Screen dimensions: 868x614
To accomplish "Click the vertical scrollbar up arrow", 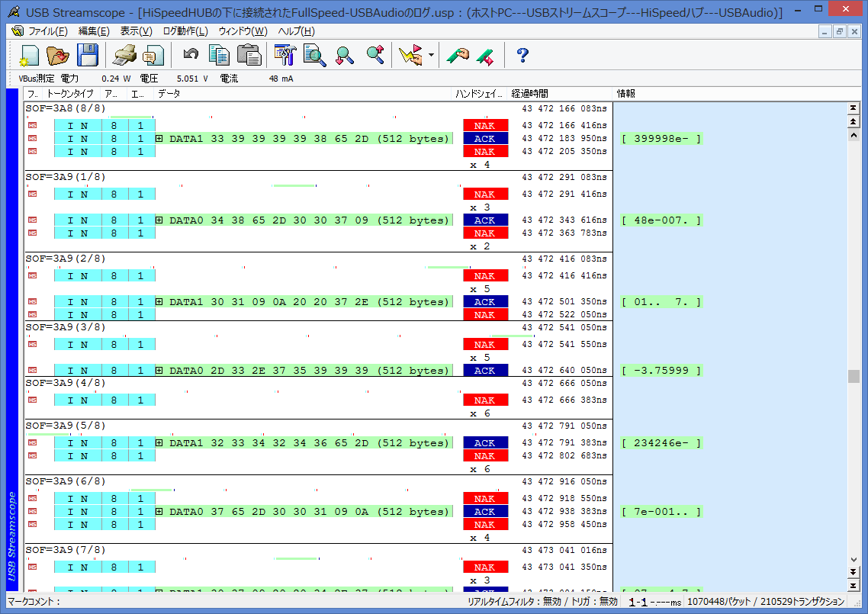I will click(853, 135).
